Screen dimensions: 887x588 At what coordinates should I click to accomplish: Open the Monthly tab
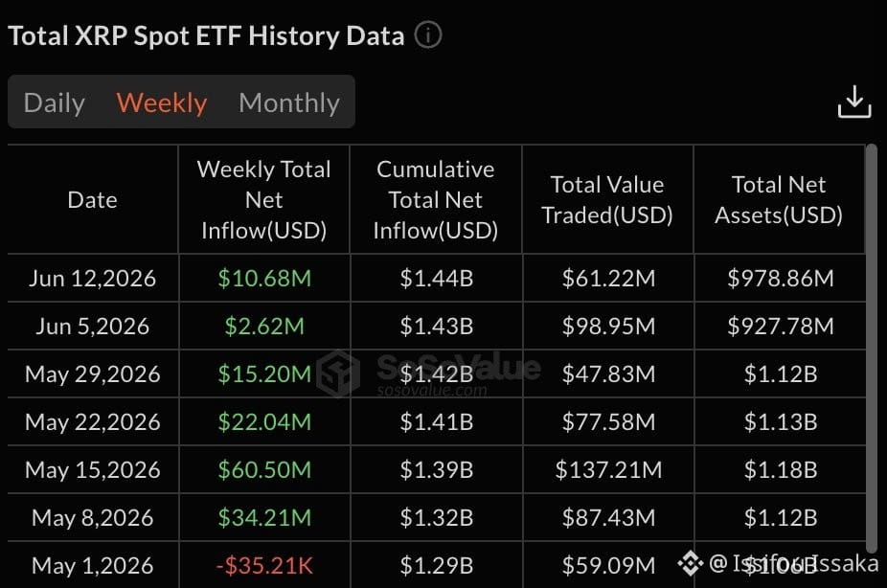pyautogui.click(x=289, y=102)
